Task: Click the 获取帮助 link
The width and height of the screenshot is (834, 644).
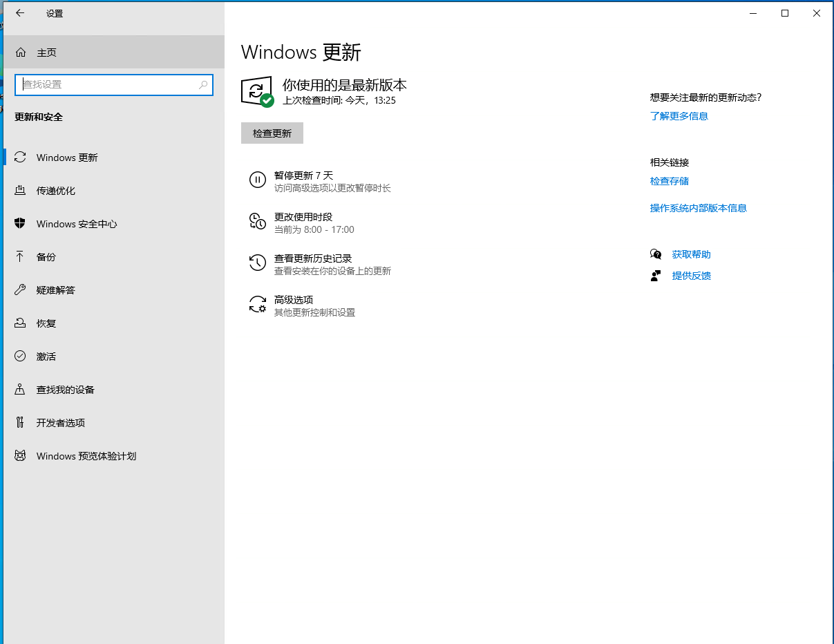Action: pyautogui.click(x=692, y=254)
